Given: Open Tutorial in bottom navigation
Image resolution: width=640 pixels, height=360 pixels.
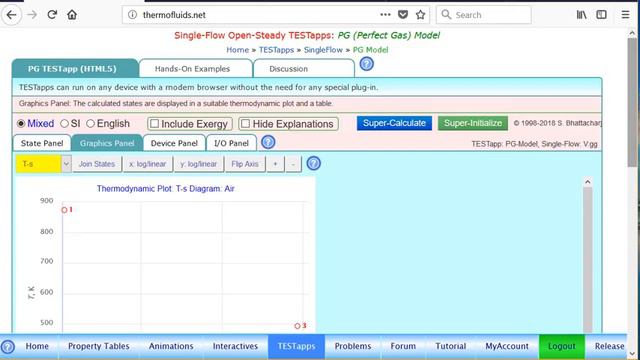Looking at the screenshot, I should pyautogui.click(x=451, y=347).
